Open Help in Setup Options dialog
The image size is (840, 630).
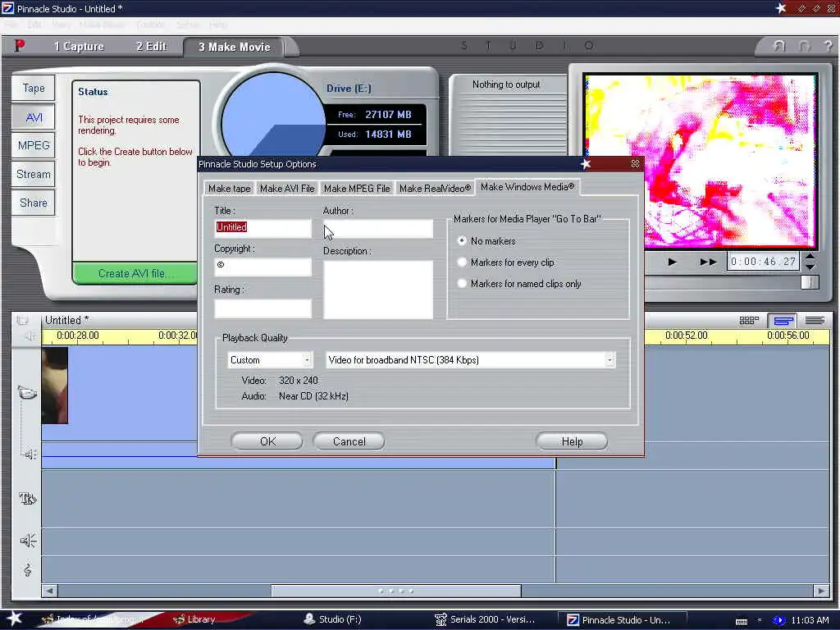pos(572,441)
